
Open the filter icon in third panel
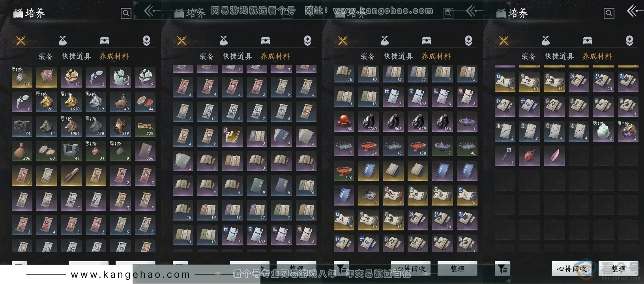click(x=341, y=268)
